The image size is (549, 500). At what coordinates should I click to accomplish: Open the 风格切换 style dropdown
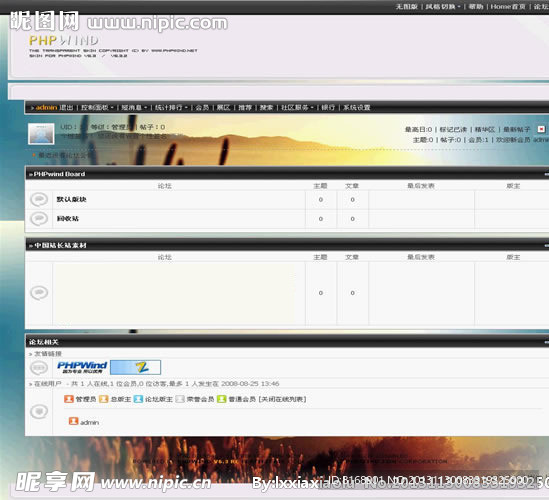443,7
